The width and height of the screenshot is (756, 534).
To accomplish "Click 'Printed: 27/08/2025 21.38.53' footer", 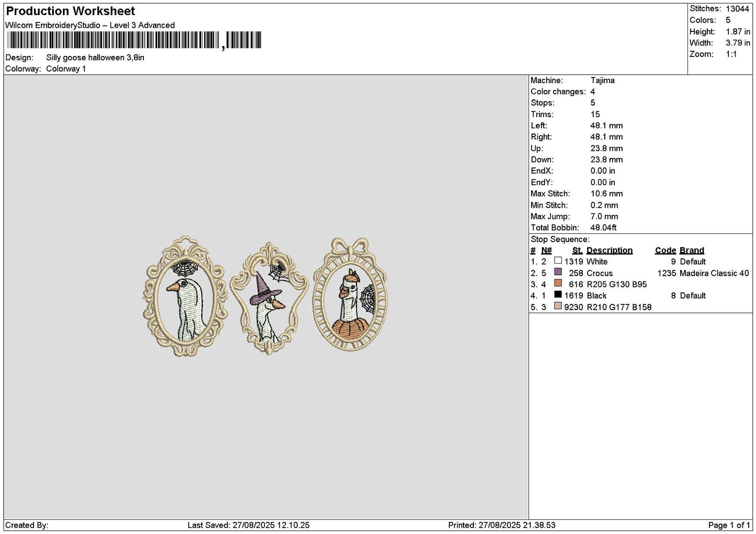I will point(502,525).
